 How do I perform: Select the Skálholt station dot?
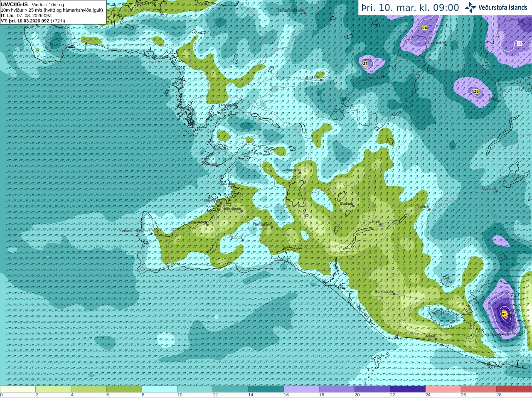[x=353, y=206]
